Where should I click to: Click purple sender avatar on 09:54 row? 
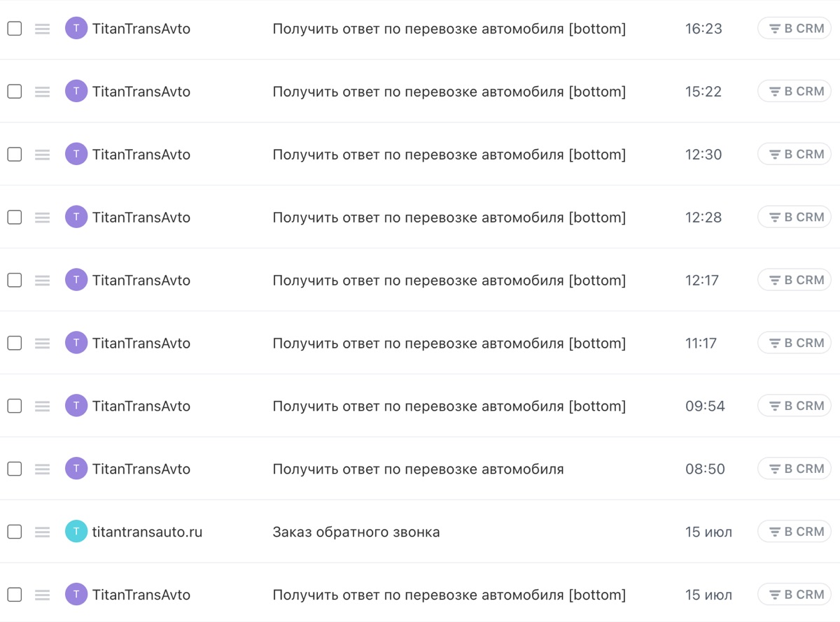coord(76,406)
